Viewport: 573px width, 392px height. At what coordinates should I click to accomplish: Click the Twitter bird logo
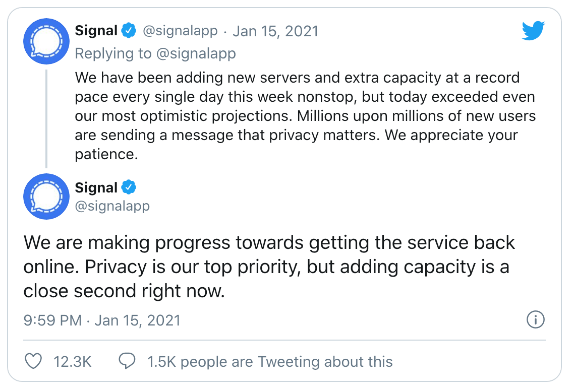tap(533, 31)
